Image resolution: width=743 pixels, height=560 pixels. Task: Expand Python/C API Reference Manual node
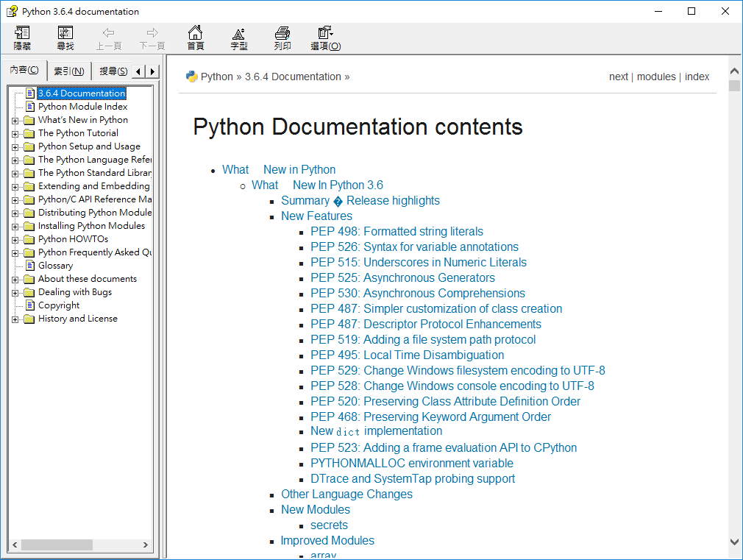[15, 200]
